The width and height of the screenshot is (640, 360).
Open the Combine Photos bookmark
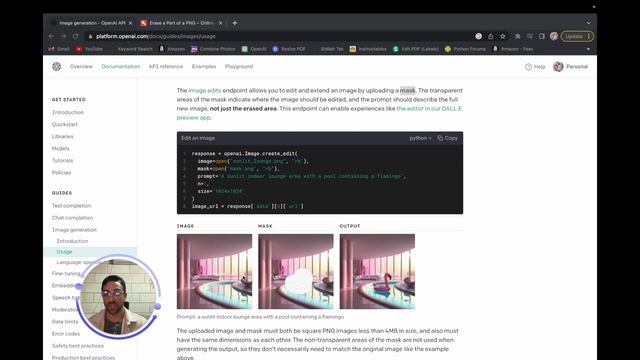(213, 49)
